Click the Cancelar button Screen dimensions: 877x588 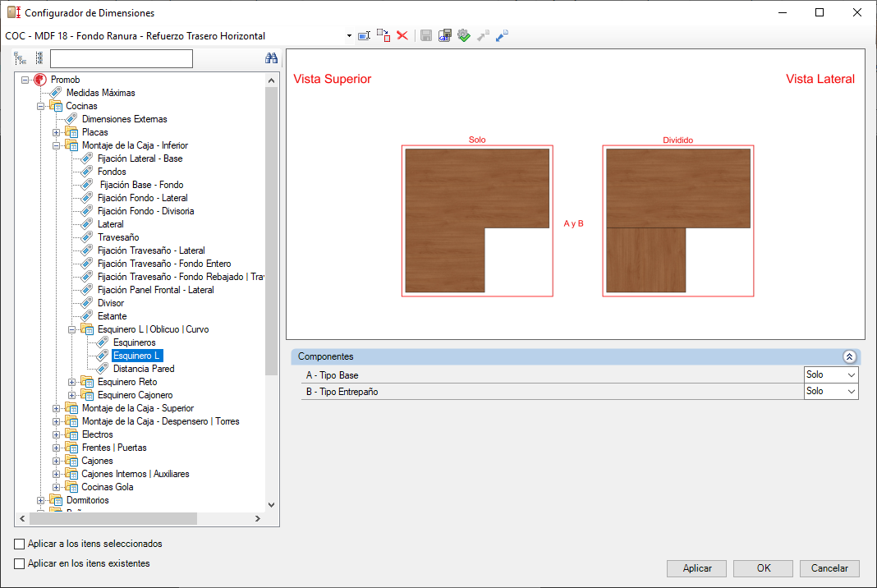[829, 568]
